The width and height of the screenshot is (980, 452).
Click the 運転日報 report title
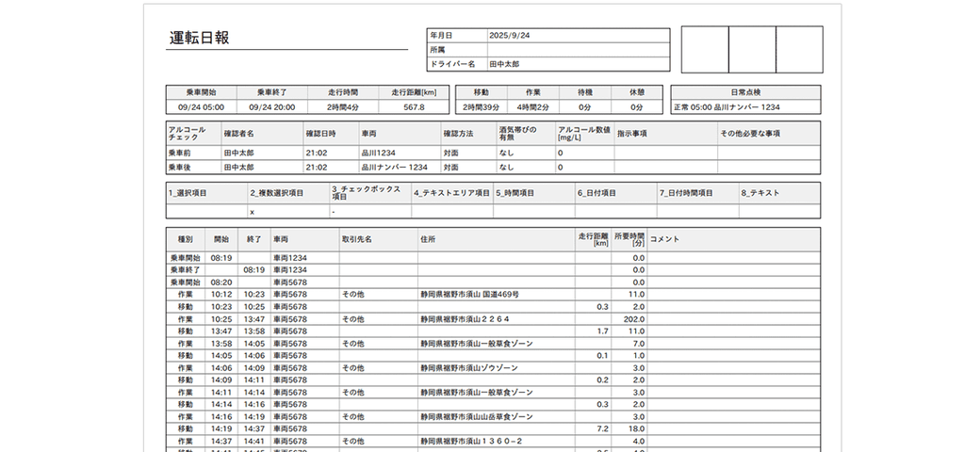(200, 38)
